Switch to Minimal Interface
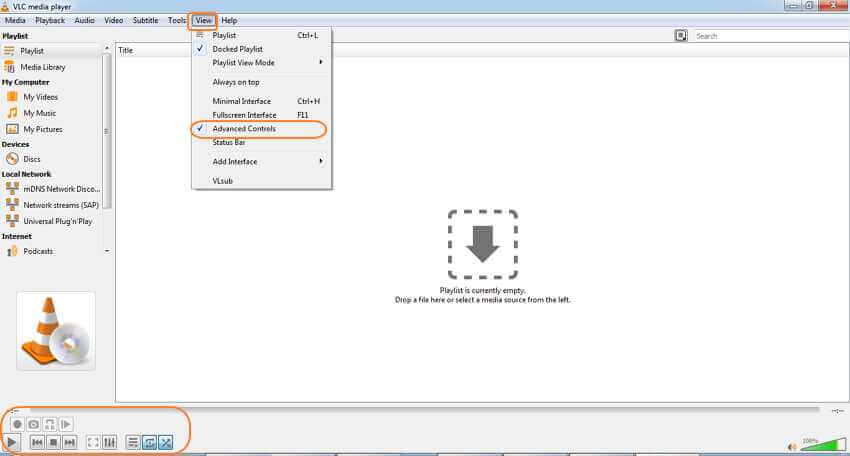 point(261,101)
